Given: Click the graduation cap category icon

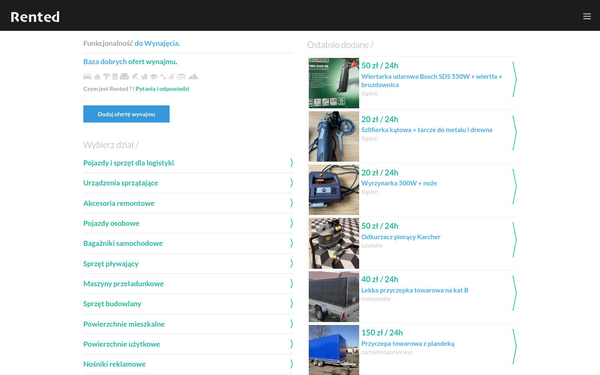Looking at the screenshot, I should (x=154, y=77).
